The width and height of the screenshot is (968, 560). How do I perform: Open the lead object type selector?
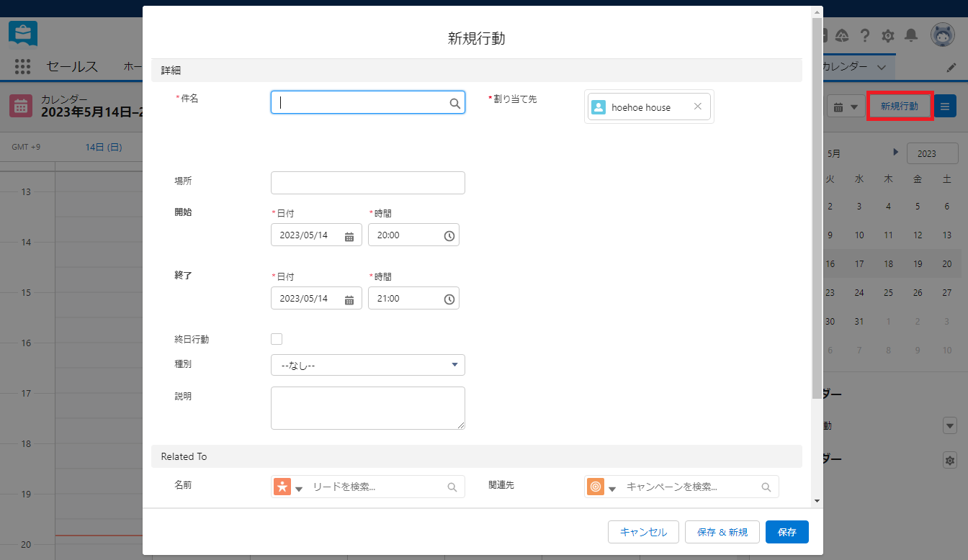(298, 488)
